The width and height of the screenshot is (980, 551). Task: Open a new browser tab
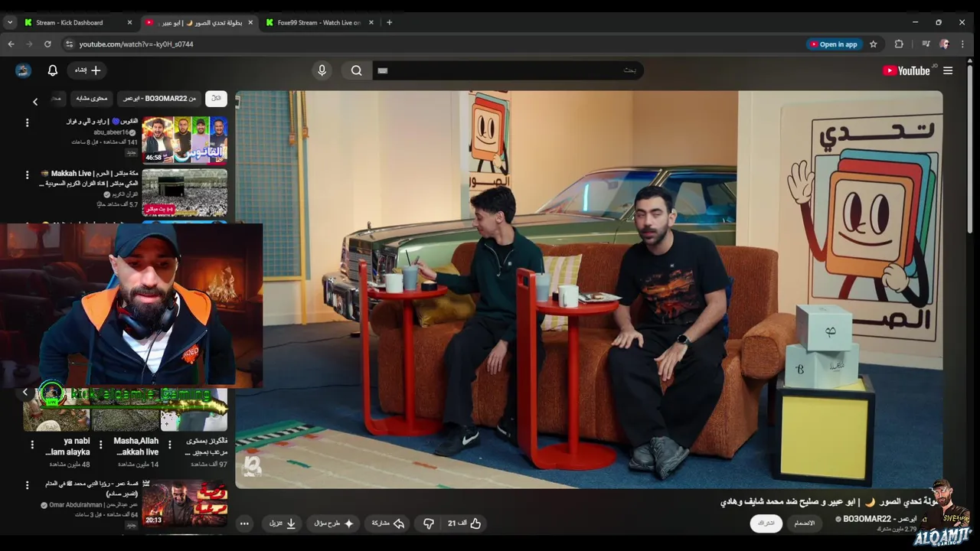(389, 22)
